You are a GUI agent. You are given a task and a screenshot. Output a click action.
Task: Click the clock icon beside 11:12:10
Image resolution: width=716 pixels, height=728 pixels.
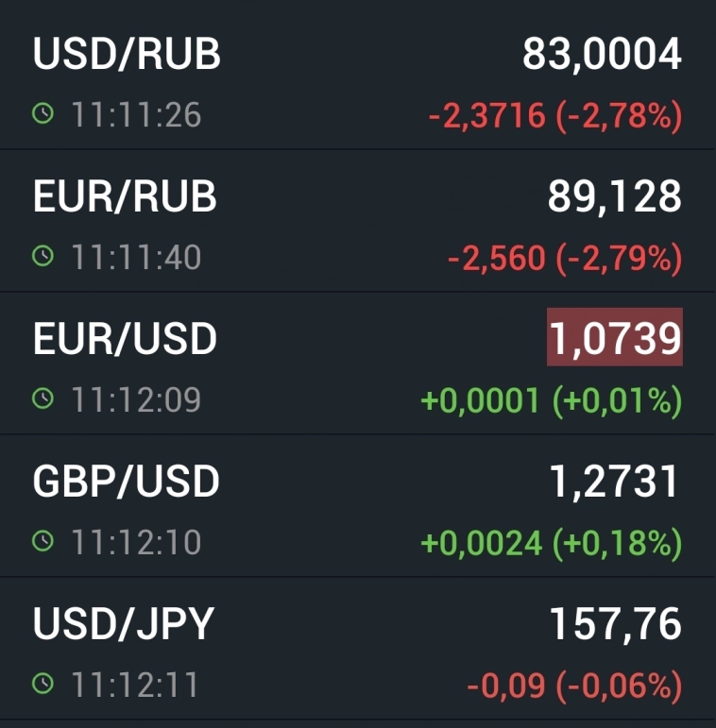point(43,542)
